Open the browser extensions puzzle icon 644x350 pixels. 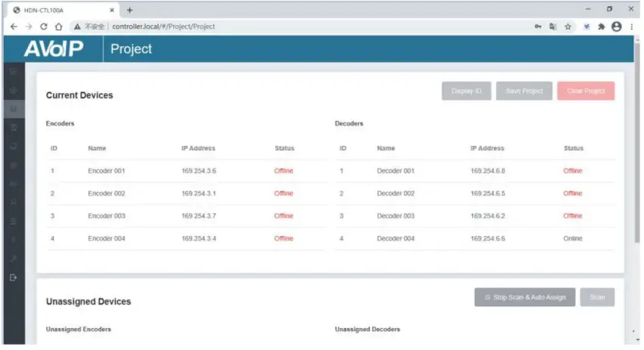tap(601, 26)
